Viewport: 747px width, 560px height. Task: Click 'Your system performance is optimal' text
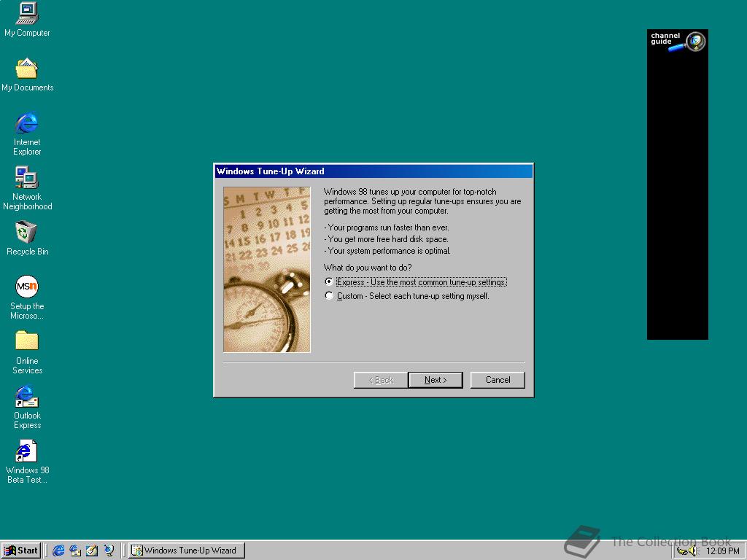click(x=387, y=251)
